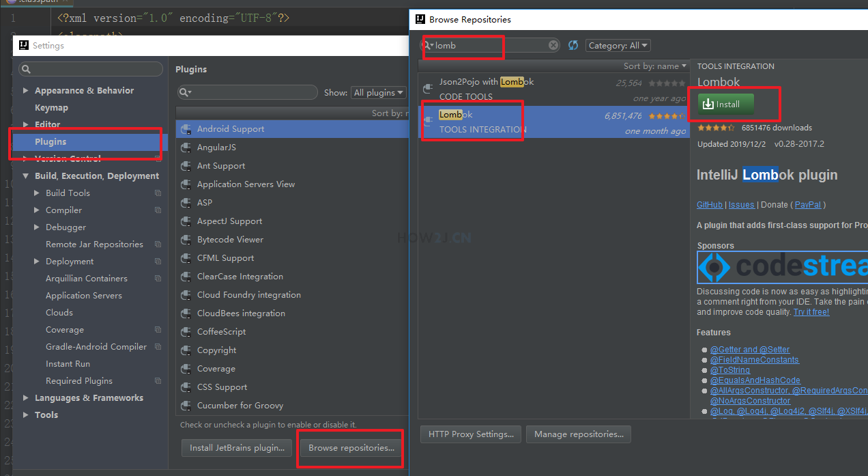Screen dimensions: 868x476
Task: Click the Ant Support plugin icon
Action: pyautogui.click(x=186, y=166)
